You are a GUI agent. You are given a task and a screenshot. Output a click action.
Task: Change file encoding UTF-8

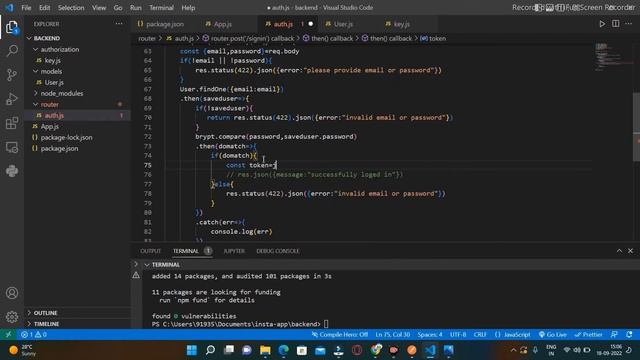458,335
